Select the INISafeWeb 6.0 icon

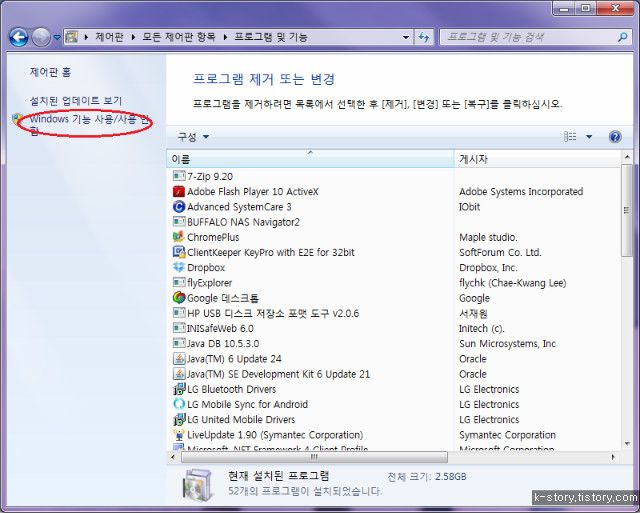[x=179, y=328]
